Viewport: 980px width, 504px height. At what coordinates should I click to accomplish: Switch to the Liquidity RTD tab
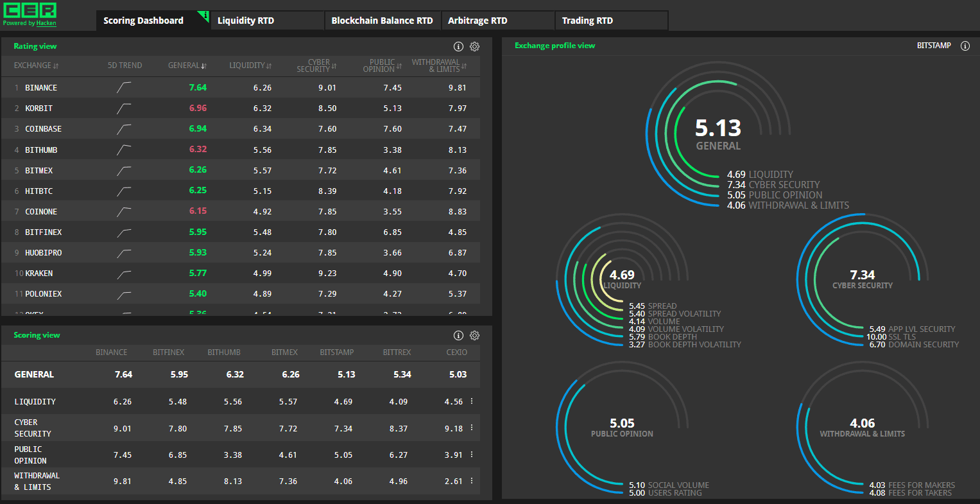click(246, 21)
